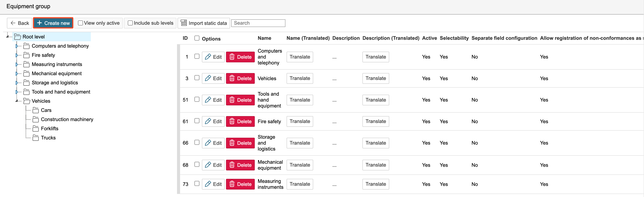
Task: Click the plus icon on Create new
Action: pyautogui.click(x=39, y=23)
